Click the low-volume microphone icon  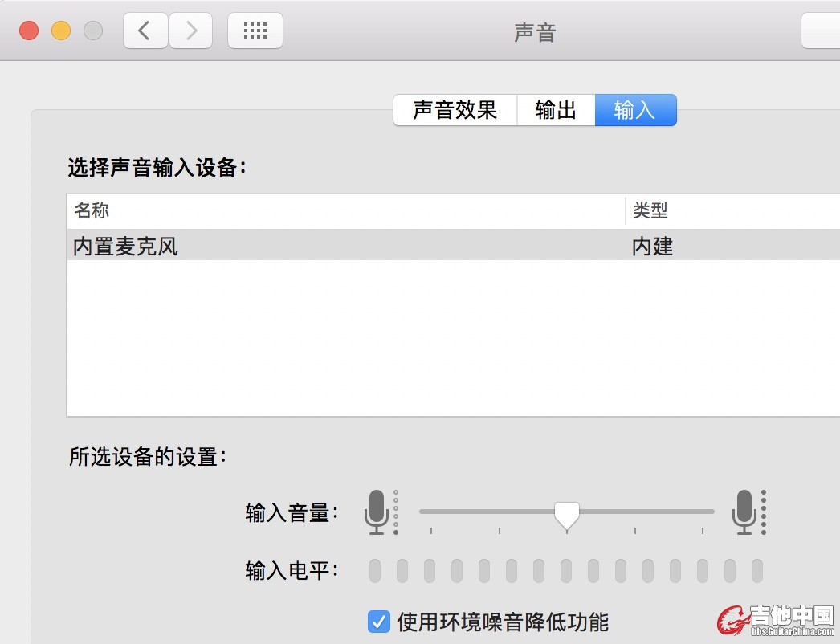(x=377, y=512)
